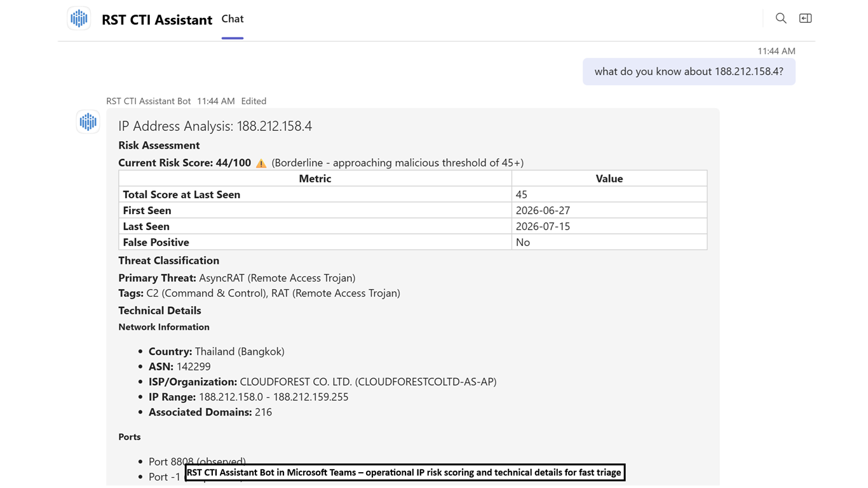
Task: Click the Associated Domains 216 bullet
Action: tap(210, 412)
